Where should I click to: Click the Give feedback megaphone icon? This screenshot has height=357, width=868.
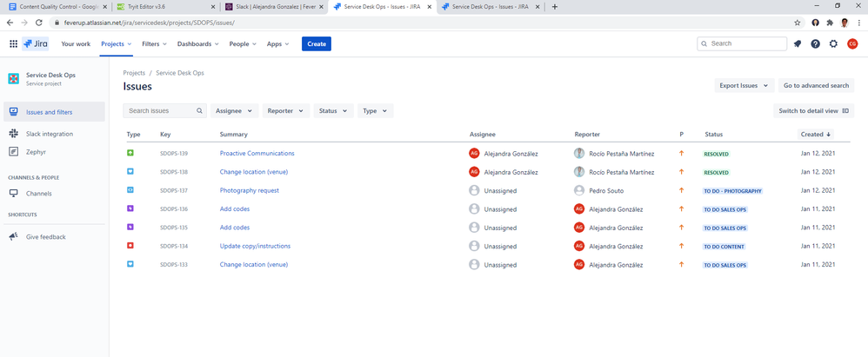click(x=13, y=236)
